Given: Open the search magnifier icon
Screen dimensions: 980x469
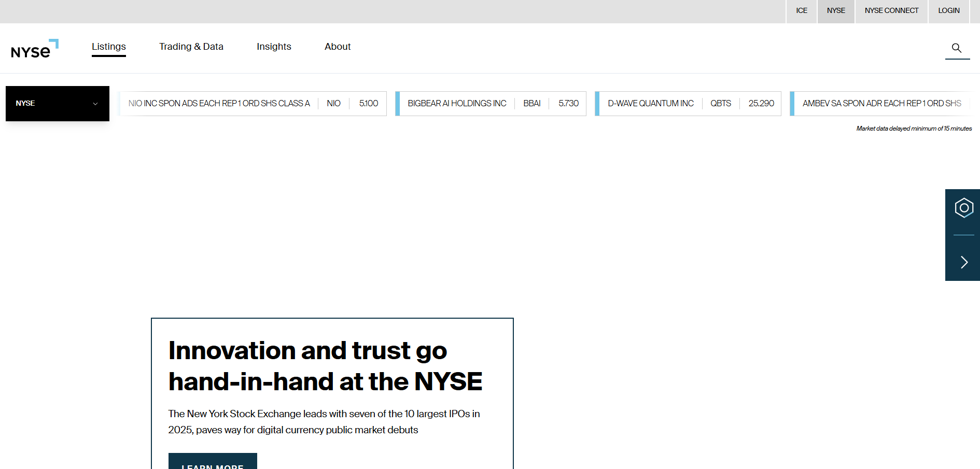Looking at the screenshot, I should pos(957,48).
